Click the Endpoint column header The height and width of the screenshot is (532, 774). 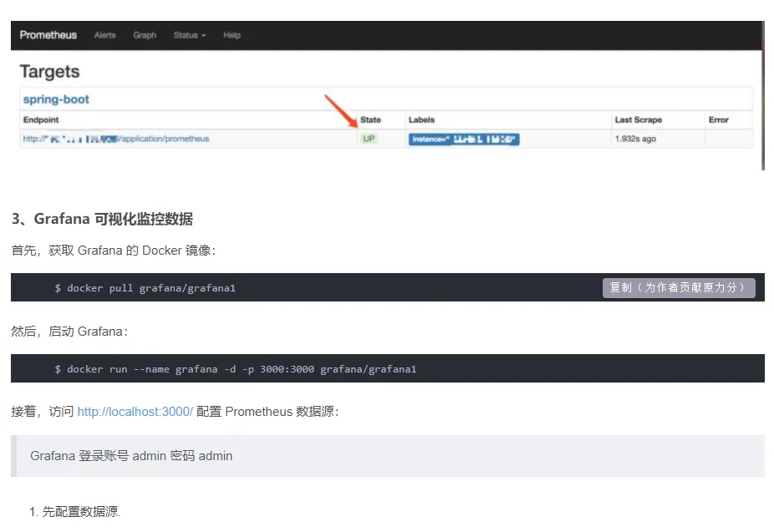41,119
